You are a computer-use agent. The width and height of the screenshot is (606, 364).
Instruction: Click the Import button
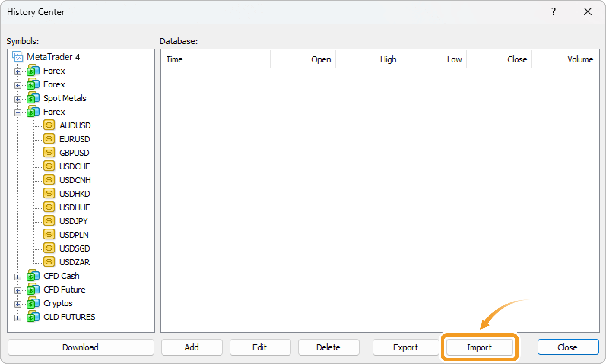click(479, 347)
